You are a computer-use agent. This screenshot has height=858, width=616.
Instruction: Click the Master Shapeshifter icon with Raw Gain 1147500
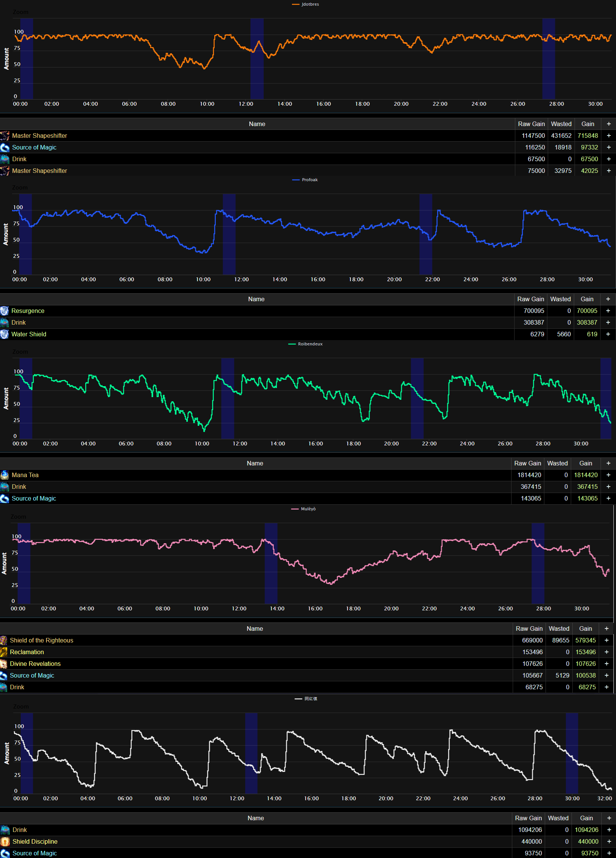(5, 136)
